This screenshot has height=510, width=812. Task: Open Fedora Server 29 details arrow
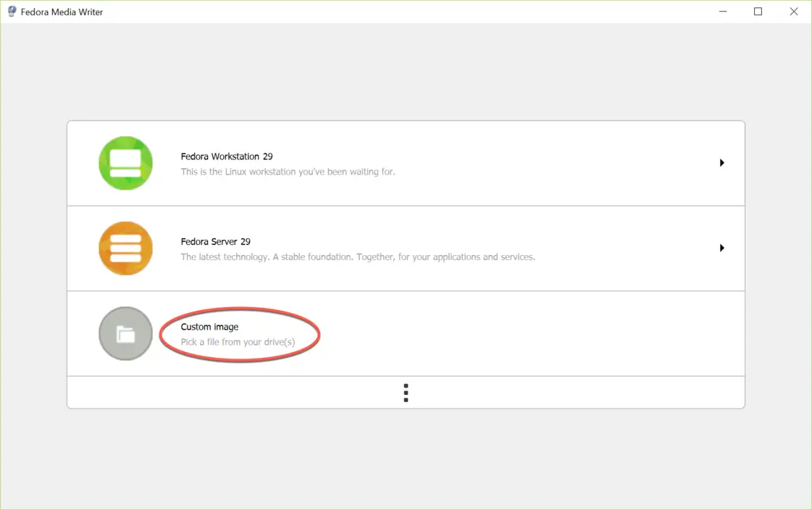pyautogui.click(x=721, y=248)
